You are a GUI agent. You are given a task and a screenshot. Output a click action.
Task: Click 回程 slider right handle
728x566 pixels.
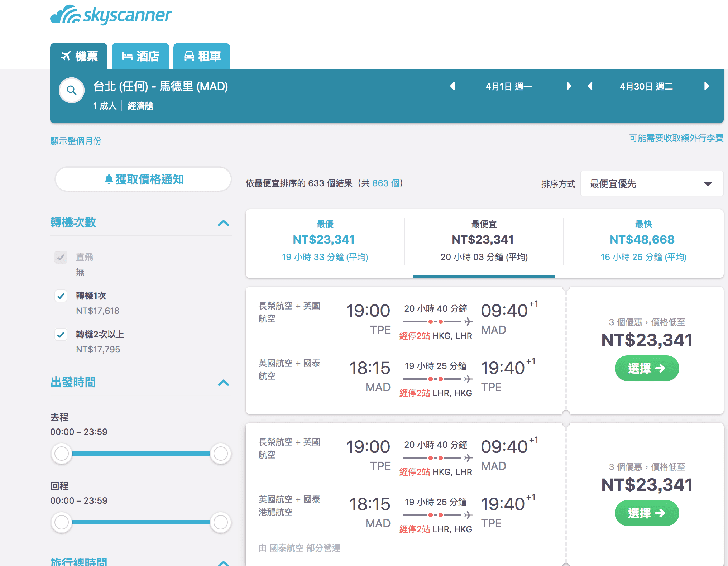coord(220,522)
